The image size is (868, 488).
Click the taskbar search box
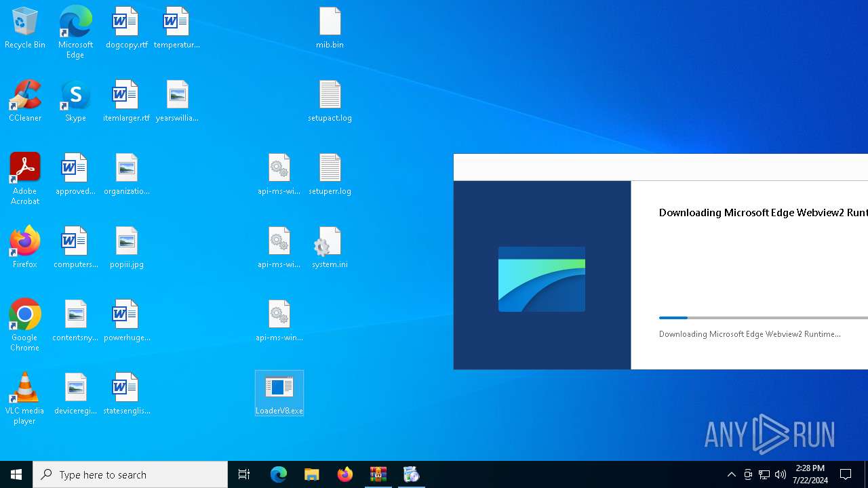[x=130, y=474]
